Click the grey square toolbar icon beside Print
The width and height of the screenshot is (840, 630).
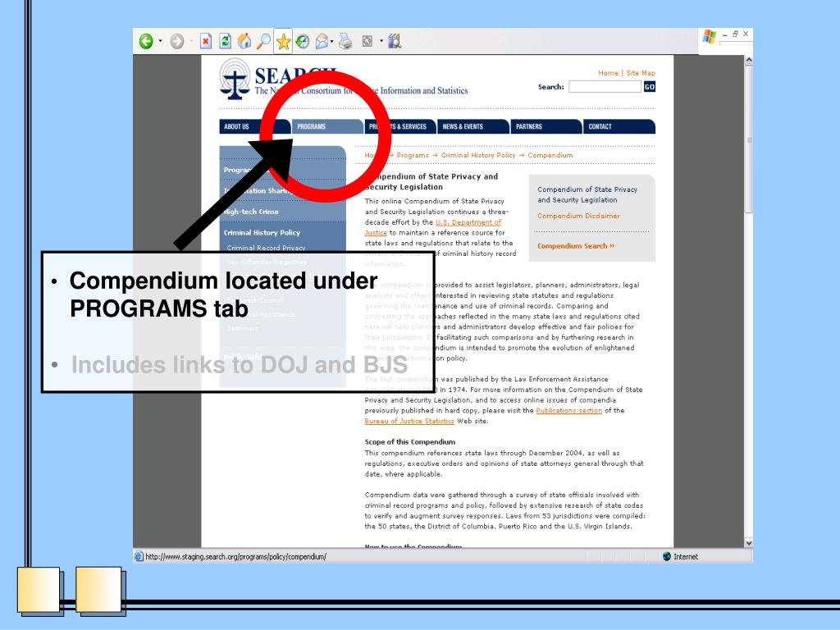367,41
